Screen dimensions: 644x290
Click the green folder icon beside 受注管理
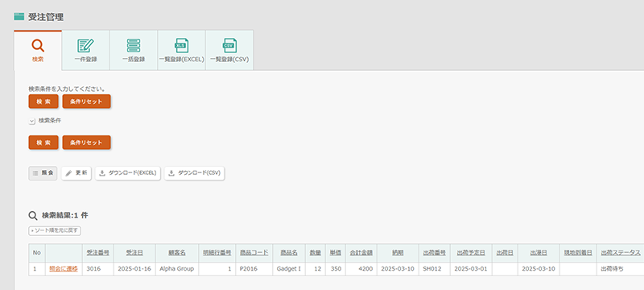click(x=19, y=16)
